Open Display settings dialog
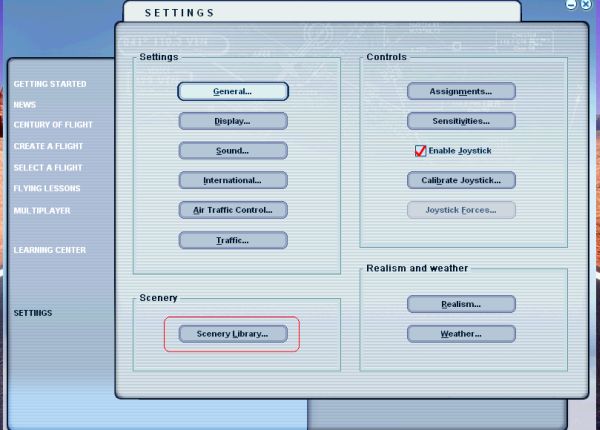The width and height of the screenshot is (600, 430). 233,121
